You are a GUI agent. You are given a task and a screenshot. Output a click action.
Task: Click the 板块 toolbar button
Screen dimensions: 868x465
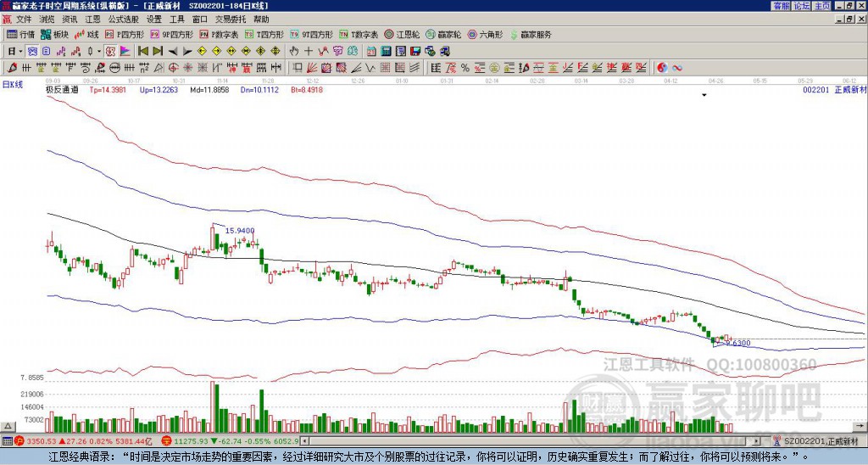pos(54,34)
